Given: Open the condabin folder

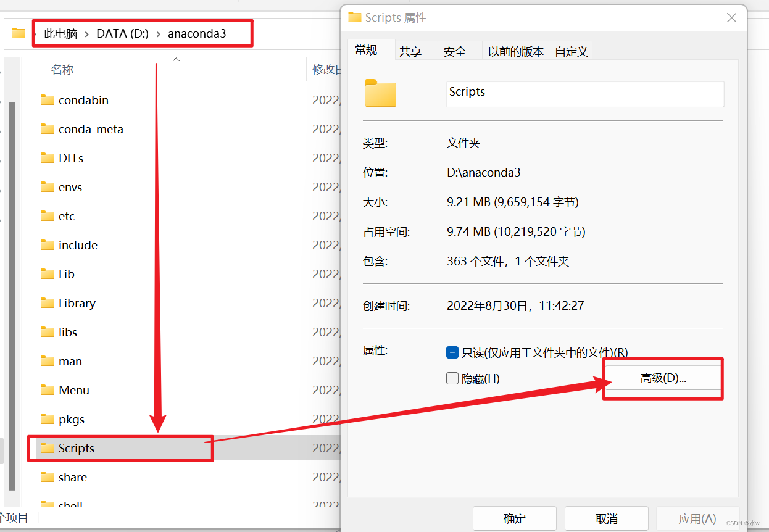Looking at the screenshot, I should pyautogui.click(x=83, y=100).
